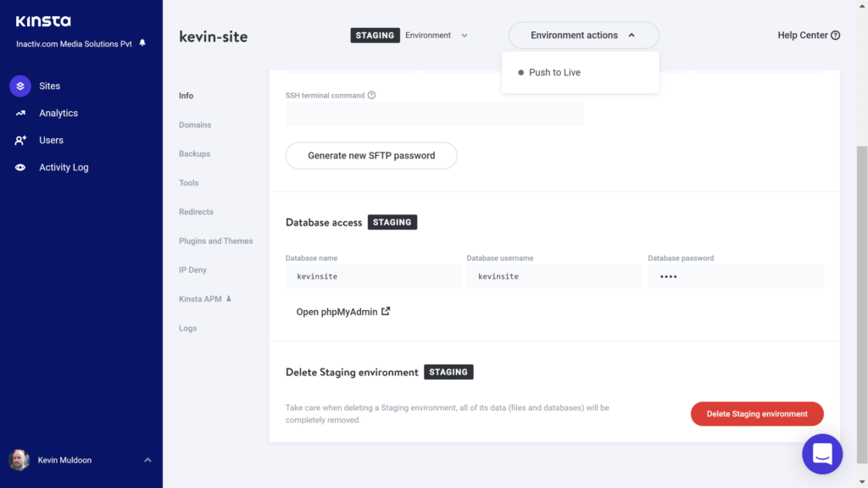
Task: Open Users in the sidebar
Action: (51, 141)
